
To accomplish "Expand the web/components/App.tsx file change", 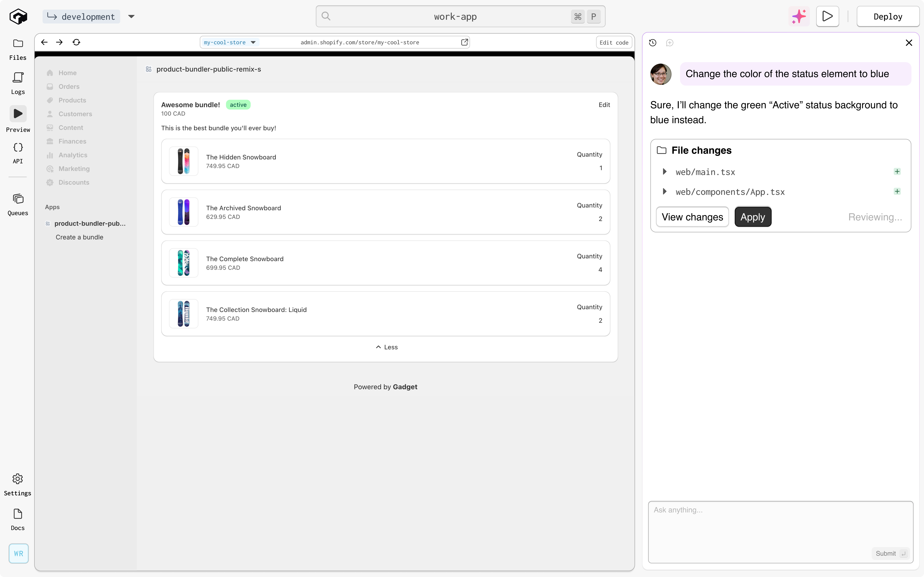I will click(664, 192).
